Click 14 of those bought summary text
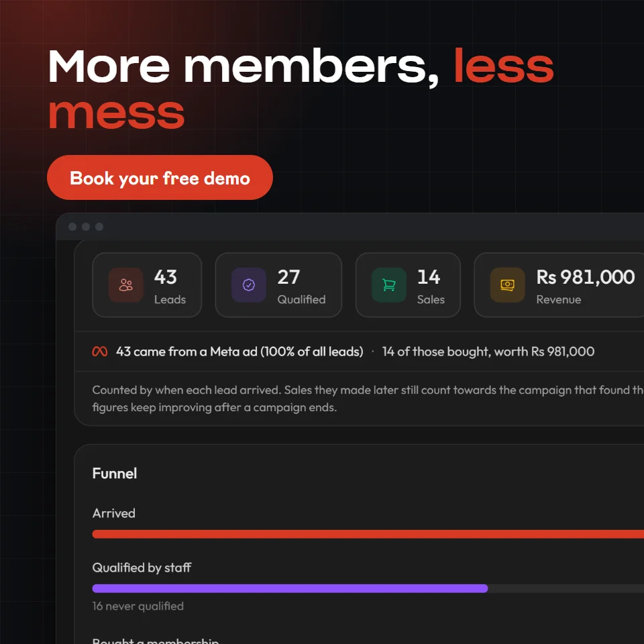Viewport: 644px width, 644px height. pos(488,352)
